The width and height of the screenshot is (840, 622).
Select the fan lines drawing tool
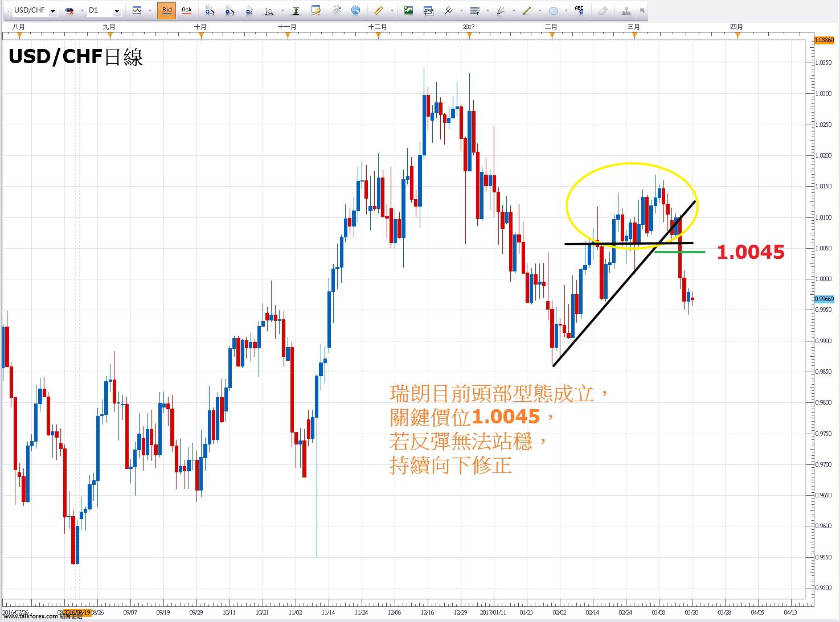tap(501, 10)
